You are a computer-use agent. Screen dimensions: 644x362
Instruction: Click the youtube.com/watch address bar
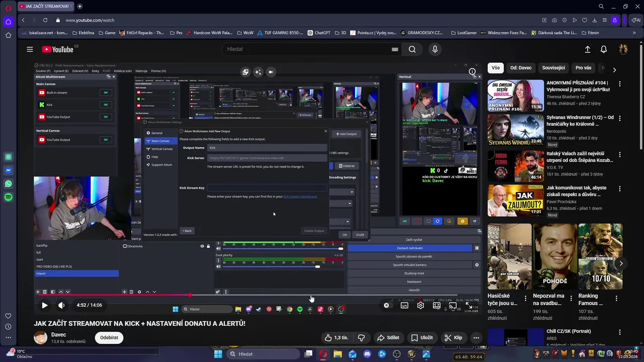pyautogui.click(x=90, y=20)
